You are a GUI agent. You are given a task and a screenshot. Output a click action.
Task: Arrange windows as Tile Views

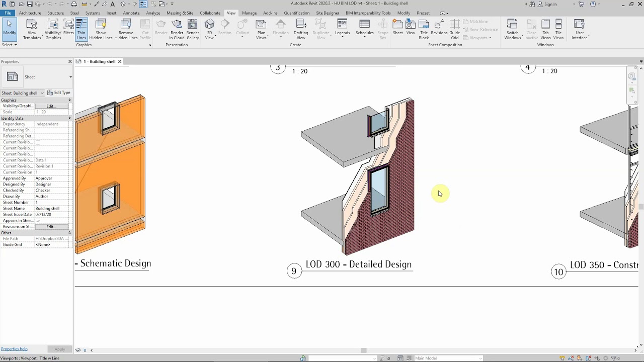pyautogui.click(x=558, y=29)
